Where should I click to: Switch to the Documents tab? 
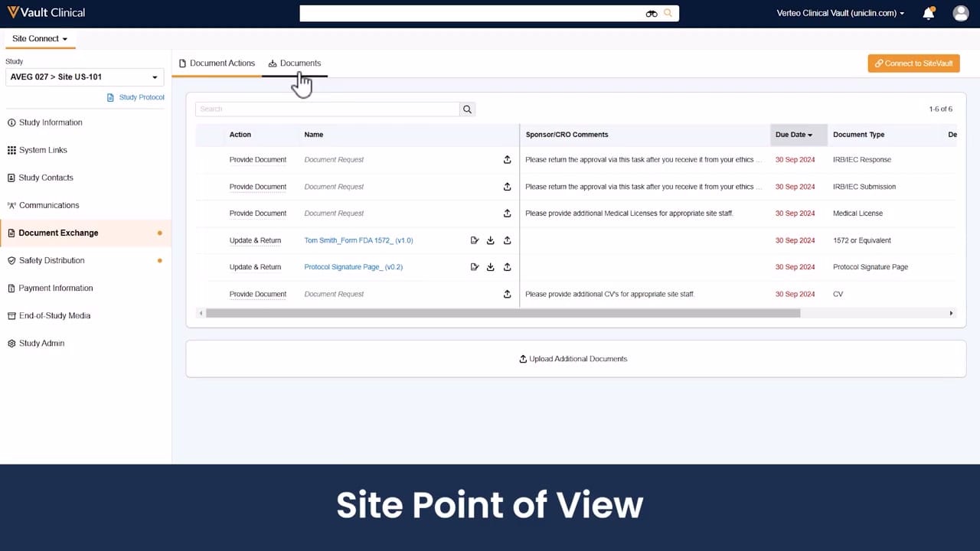click(295, 64)
